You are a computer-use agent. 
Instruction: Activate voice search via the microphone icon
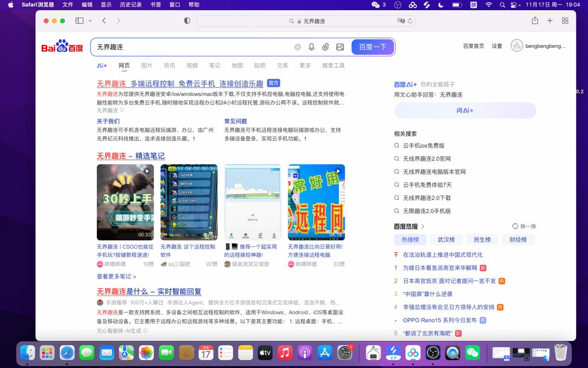[x=311, y=47]
